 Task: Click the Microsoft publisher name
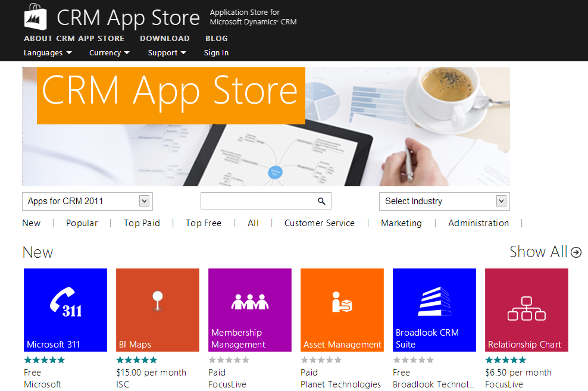(42, 384)
